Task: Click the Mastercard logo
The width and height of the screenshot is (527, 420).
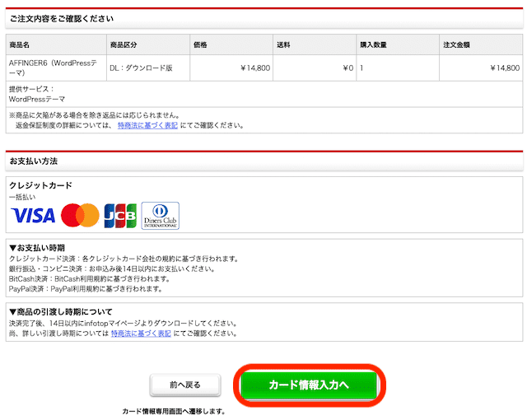Action: [80, 216]
